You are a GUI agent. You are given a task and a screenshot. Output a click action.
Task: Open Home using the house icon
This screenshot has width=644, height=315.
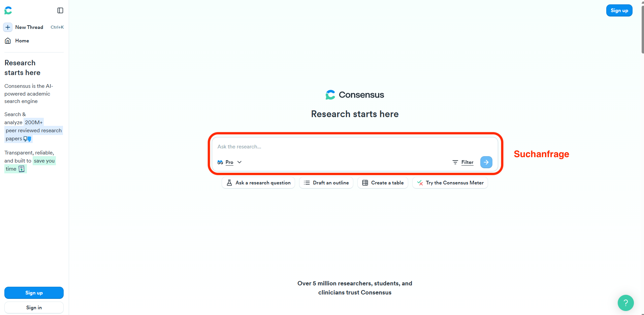[8, 40]
